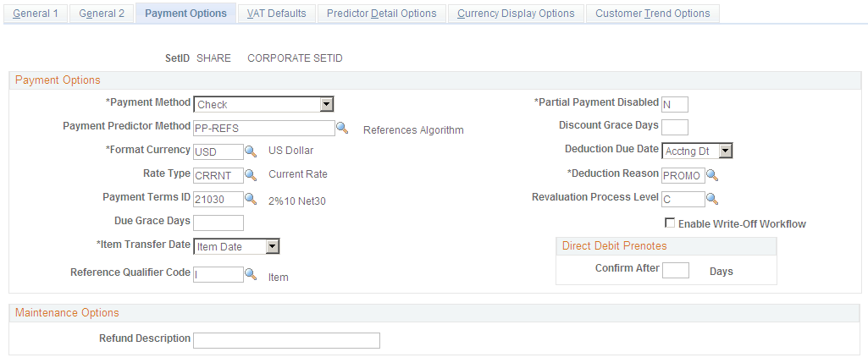Open Reference Qualifier Code lookup magnifier
Image resolution: width=868 pixels, height=363 pixels.
coord(251,274)
